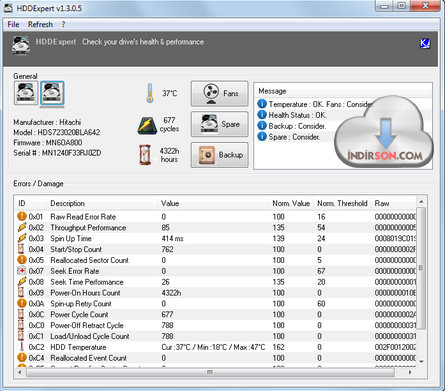Screen dimensions: 445x391
Task: Open the Refresh menu
Action: pos(40,24)
